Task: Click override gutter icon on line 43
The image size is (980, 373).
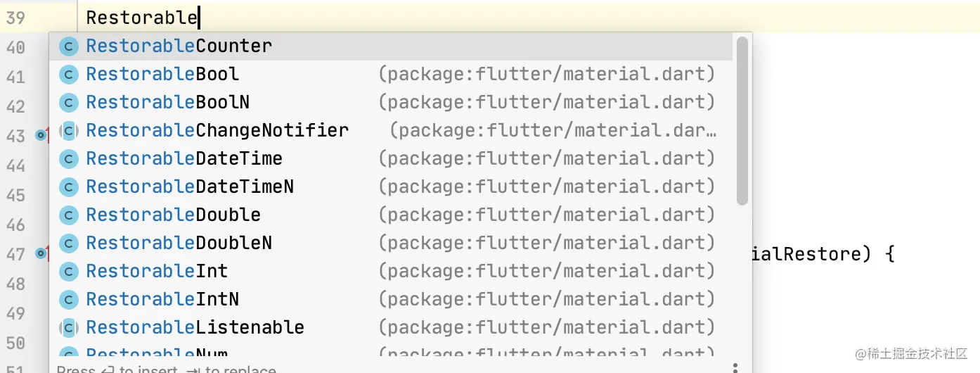Action: click(x=41, y=135)
